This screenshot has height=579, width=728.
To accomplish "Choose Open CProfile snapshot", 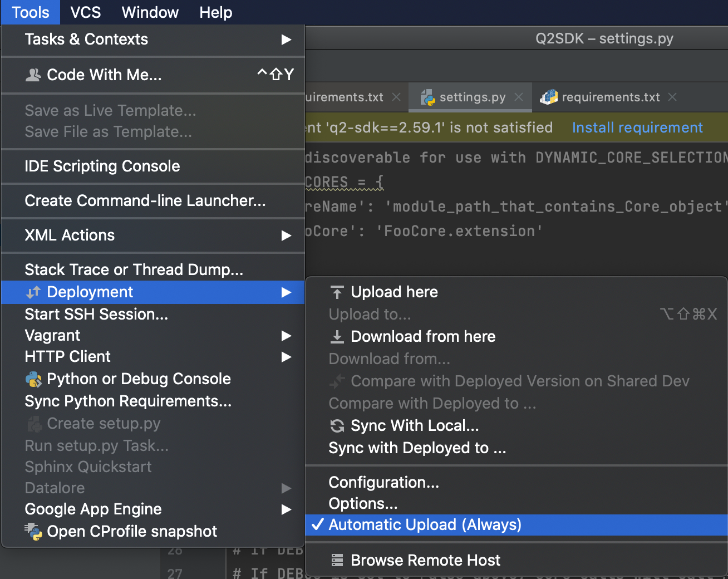I will (x=153, y=531).
